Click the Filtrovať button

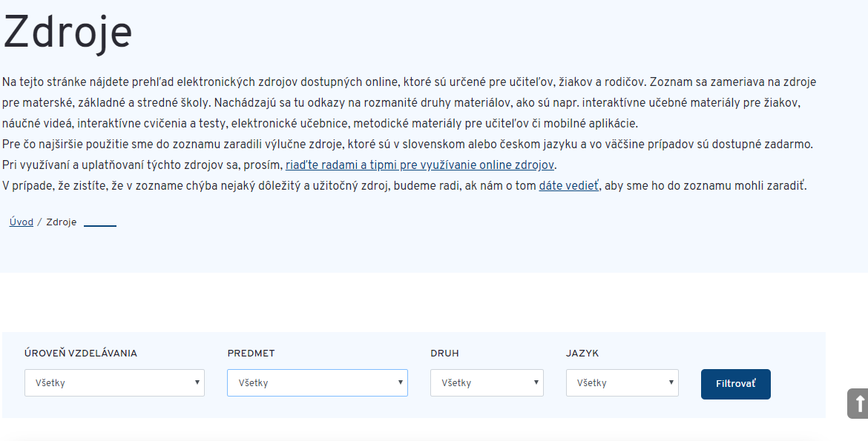(x=736, y=384)
